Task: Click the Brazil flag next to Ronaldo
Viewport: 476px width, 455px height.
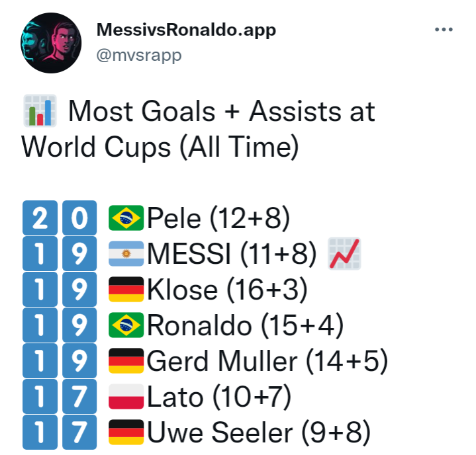Action: 126,325
